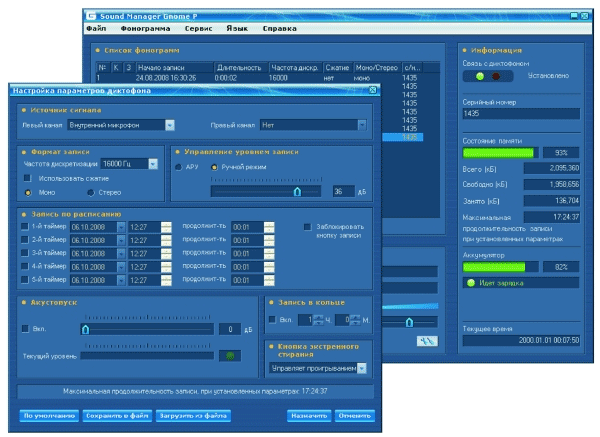The width and height of the screenshot is (600, 437).
Task: Open the 2-й таймер date dropdown
Action: [121, 240]
